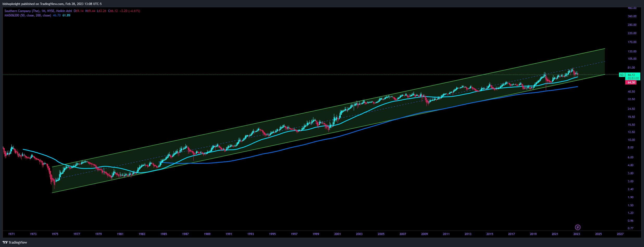
Task: Click the 8.00 price axis label
Action: pos(630,147)
